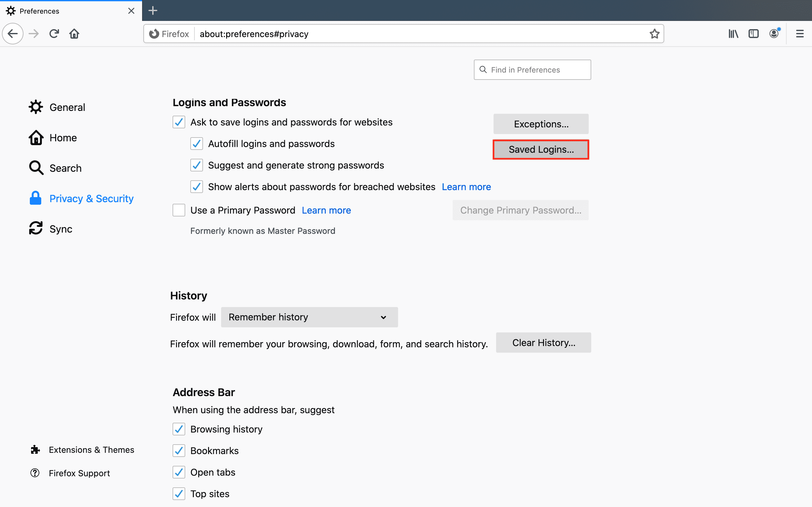Open a new tab with plus button

click(153, 11)
